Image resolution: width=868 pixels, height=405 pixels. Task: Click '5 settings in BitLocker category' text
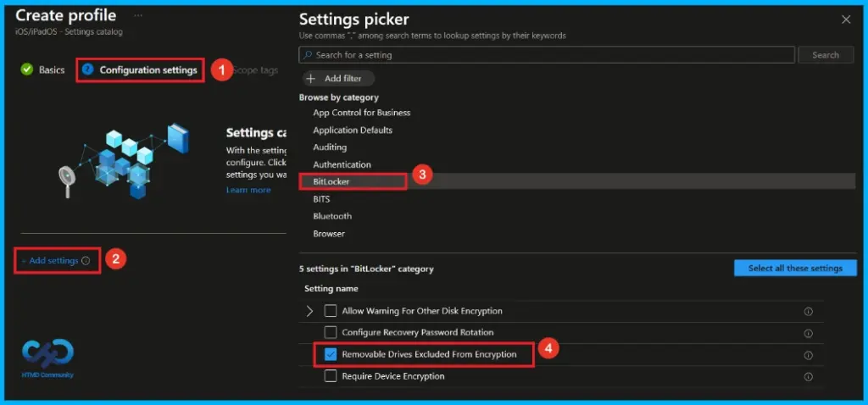(x=366, y=269)
